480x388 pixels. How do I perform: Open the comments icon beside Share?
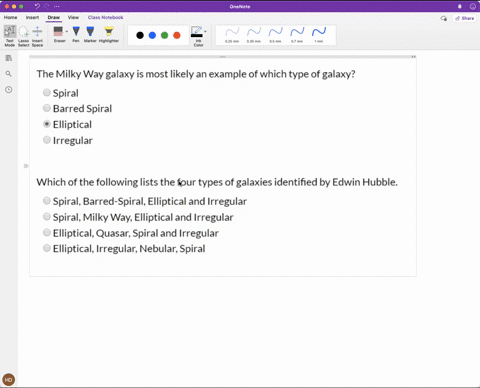pyautogui.click(x=444, y=18)
